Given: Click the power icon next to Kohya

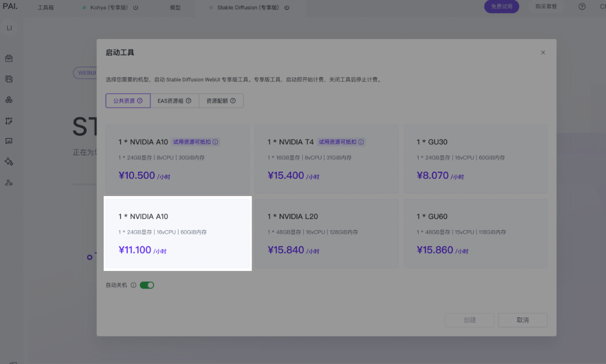Looking at the screenshot, I should click(x=136, y=7).
